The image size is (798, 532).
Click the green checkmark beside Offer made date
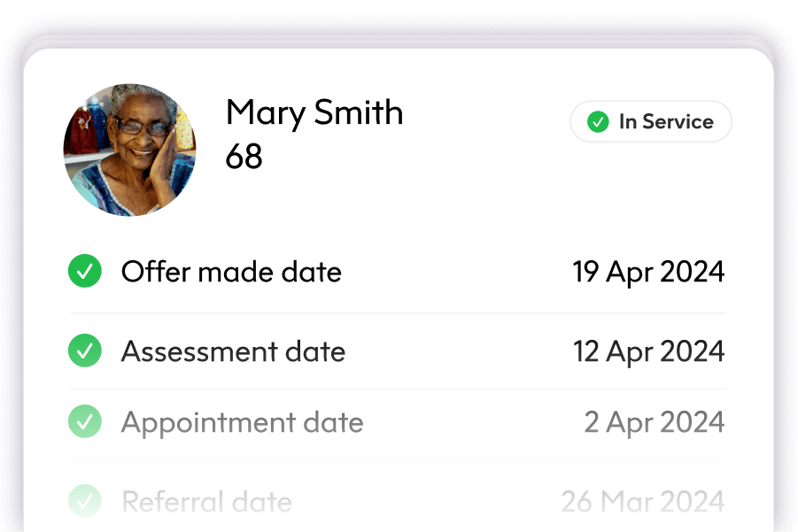85,272
